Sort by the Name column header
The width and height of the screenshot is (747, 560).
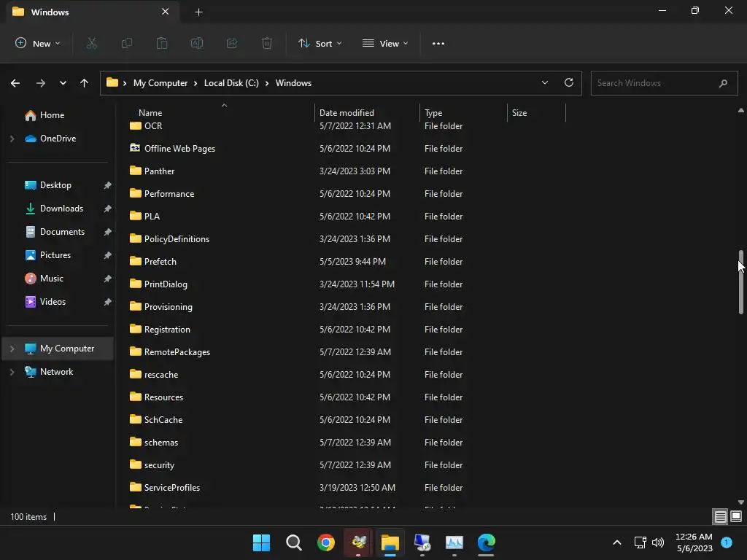point(150,113)
